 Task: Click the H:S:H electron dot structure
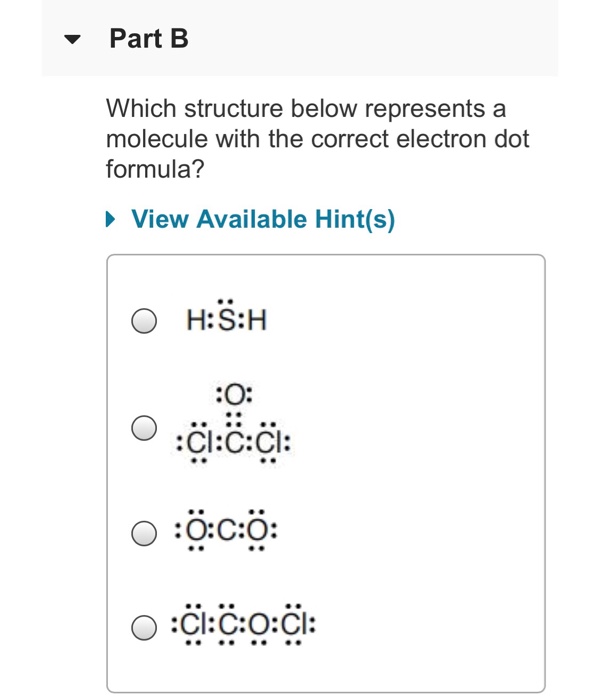pyautogui.click(x=227, y=316)
